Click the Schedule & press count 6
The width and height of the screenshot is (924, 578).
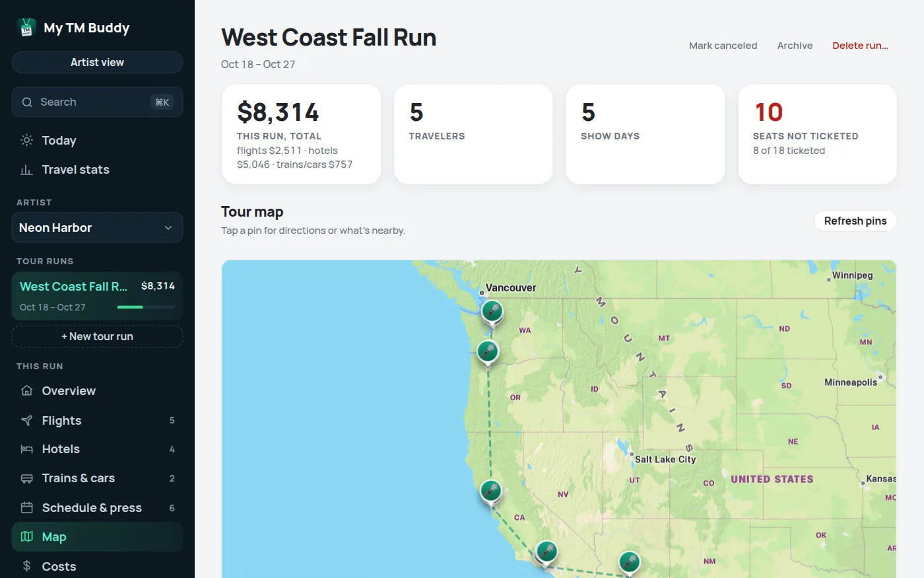[172, 508]
